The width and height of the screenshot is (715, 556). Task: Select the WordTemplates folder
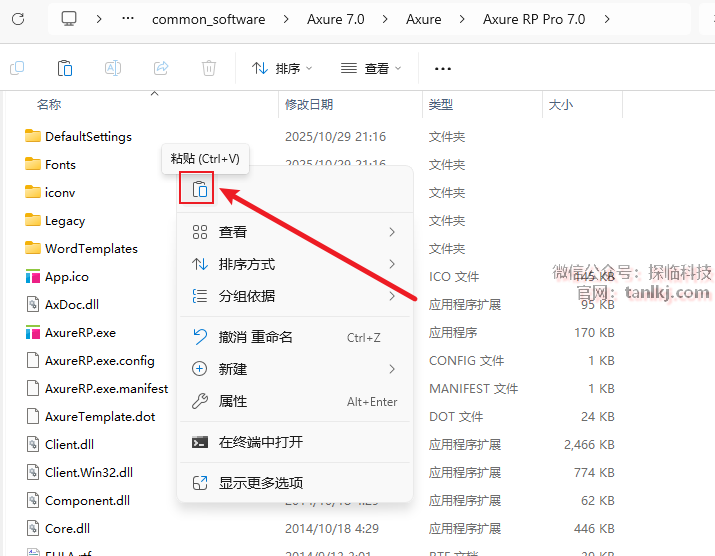pyautogui.click(x=91, y=249)
